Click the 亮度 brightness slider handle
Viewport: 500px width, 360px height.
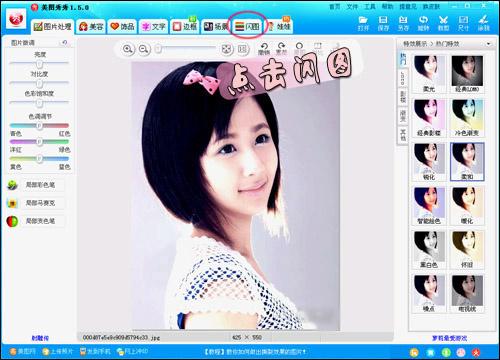pyautogui.click(x=39, y=63)
